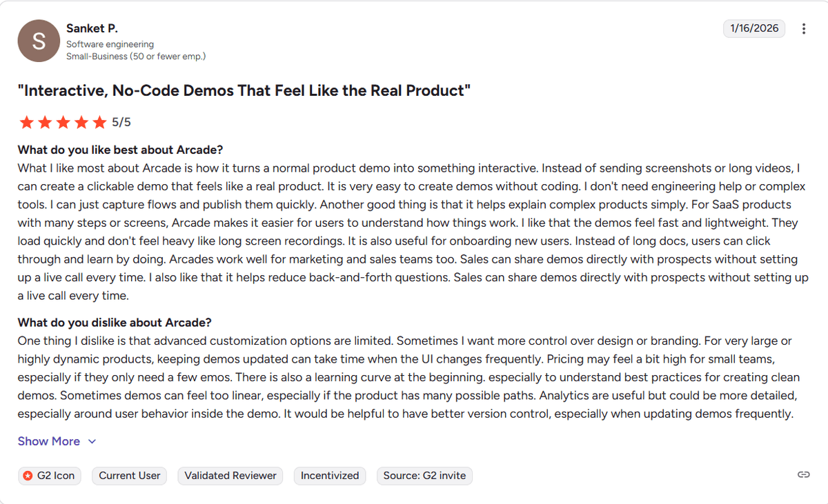The width and height of the screenshot is (828, 504).
Task: Click the 1/16/2026 date badge
Action: pyautogui.click(x=754, y=28)
